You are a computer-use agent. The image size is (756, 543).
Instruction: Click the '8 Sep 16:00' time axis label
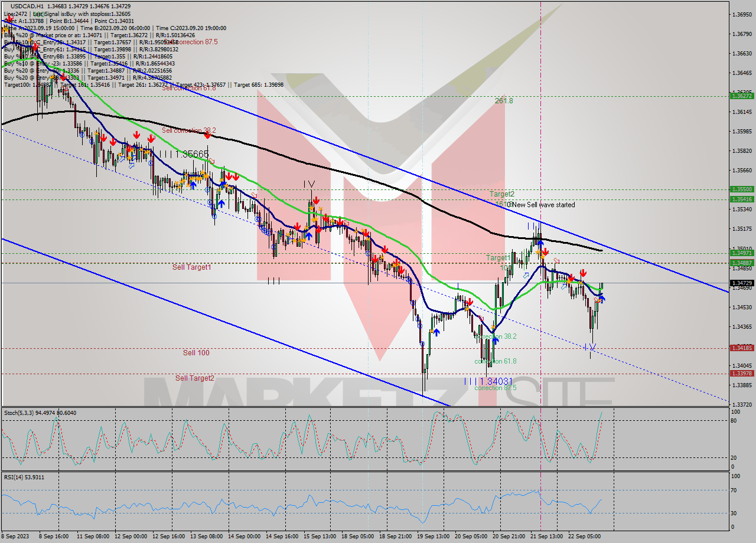[53, 537]
